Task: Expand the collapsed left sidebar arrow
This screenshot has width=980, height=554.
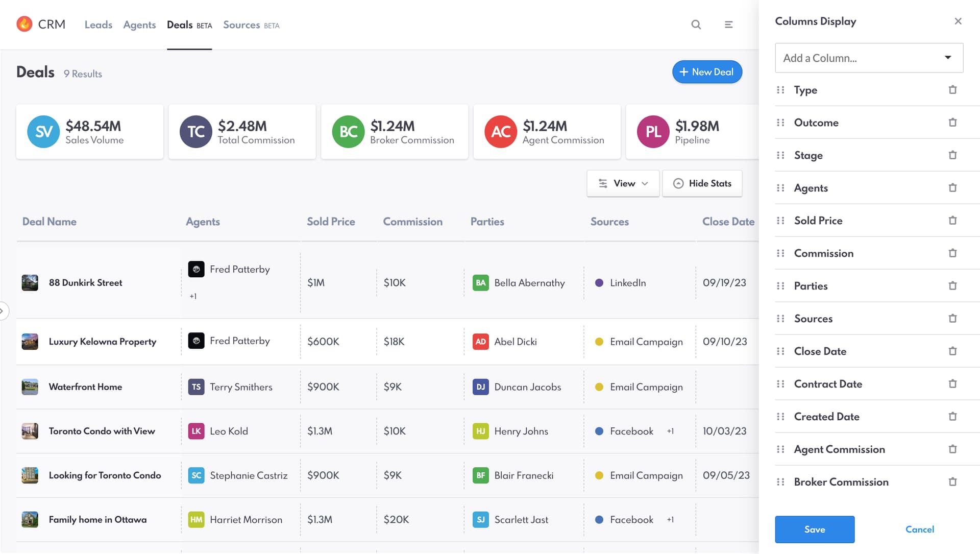Action: point(3,311)
